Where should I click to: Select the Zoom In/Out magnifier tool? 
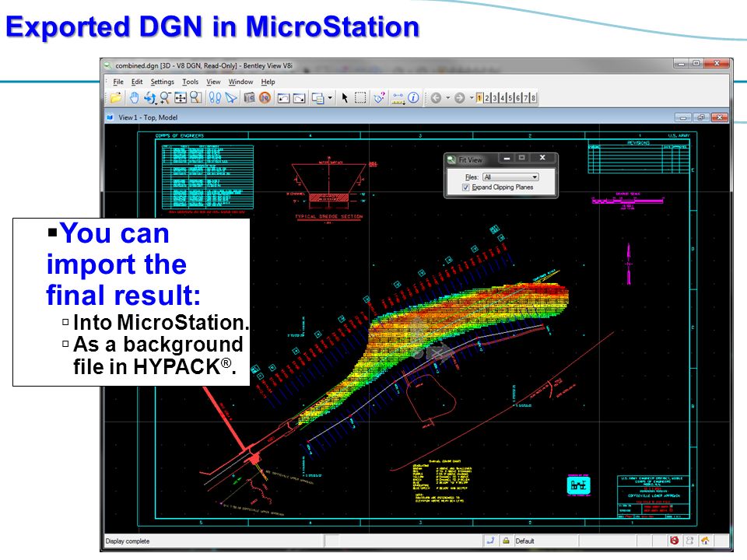click(x=165, y=98)
